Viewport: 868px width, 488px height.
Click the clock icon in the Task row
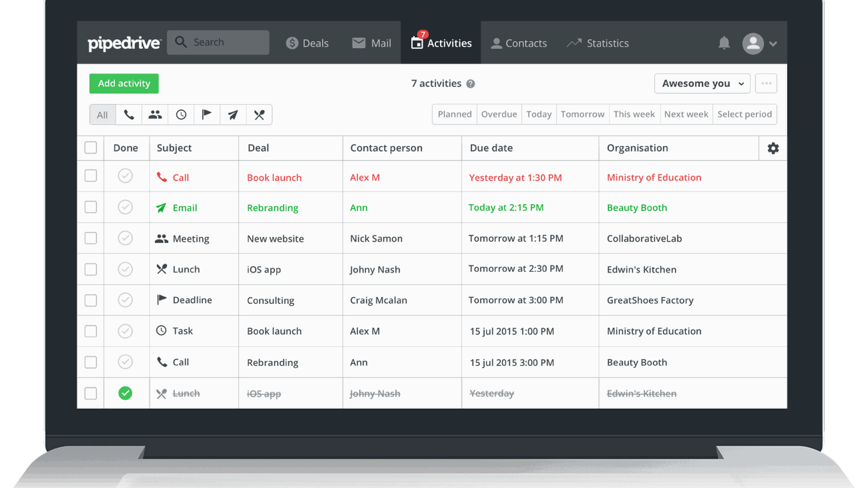pyautogui.click(x=161, y=330)
